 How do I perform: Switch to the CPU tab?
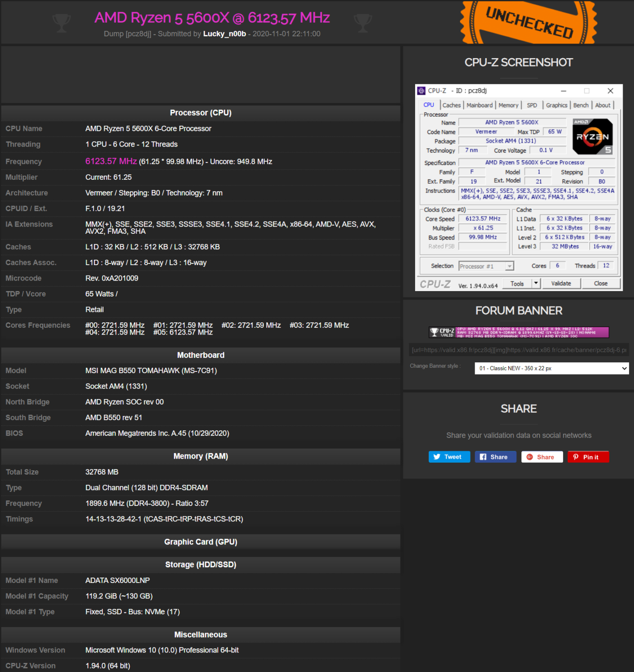429,105
